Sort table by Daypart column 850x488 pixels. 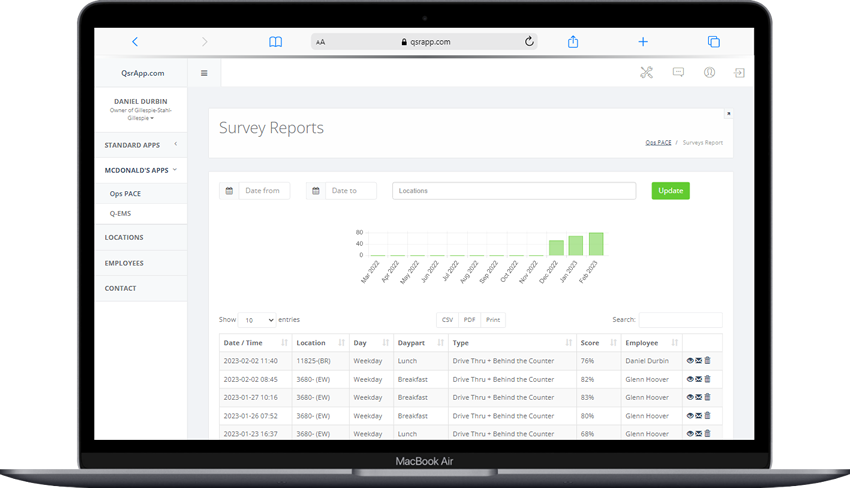click(421, 343)
